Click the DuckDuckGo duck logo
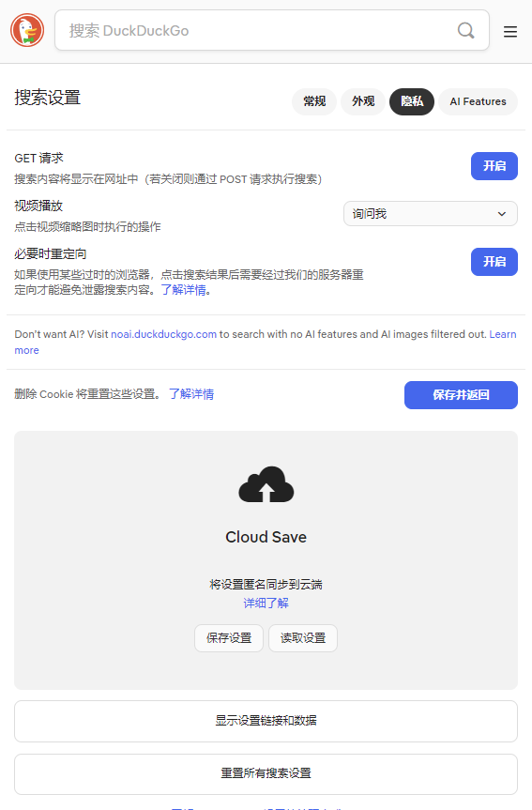This screenshot has height=810, width=532. (27, 30)
